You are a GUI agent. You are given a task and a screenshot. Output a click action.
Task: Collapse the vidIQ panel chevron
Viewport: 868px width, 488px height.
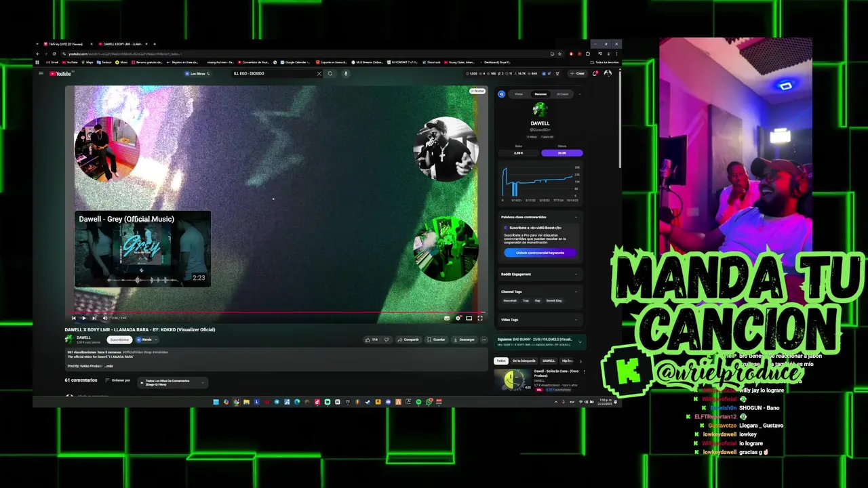click(x=579, y=94)
